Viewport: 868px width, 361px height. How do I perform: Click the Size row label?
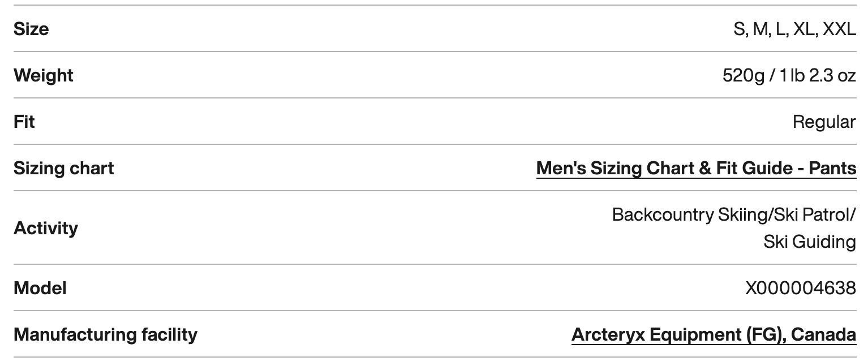click(31, 29)
